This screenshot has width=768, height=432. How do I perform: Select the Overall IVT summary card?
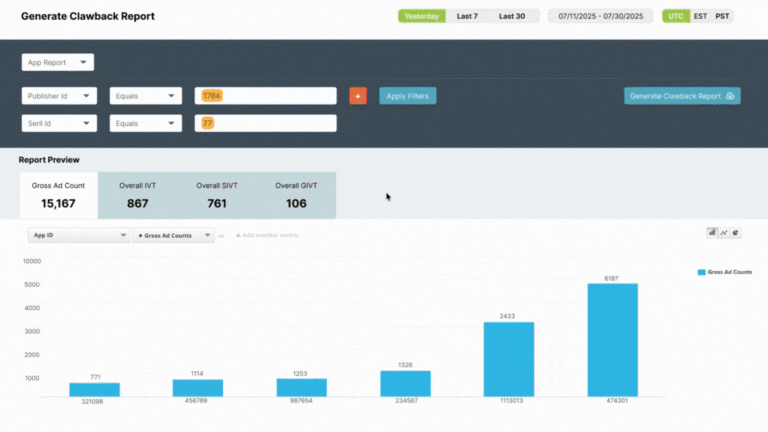pos(137,195)
